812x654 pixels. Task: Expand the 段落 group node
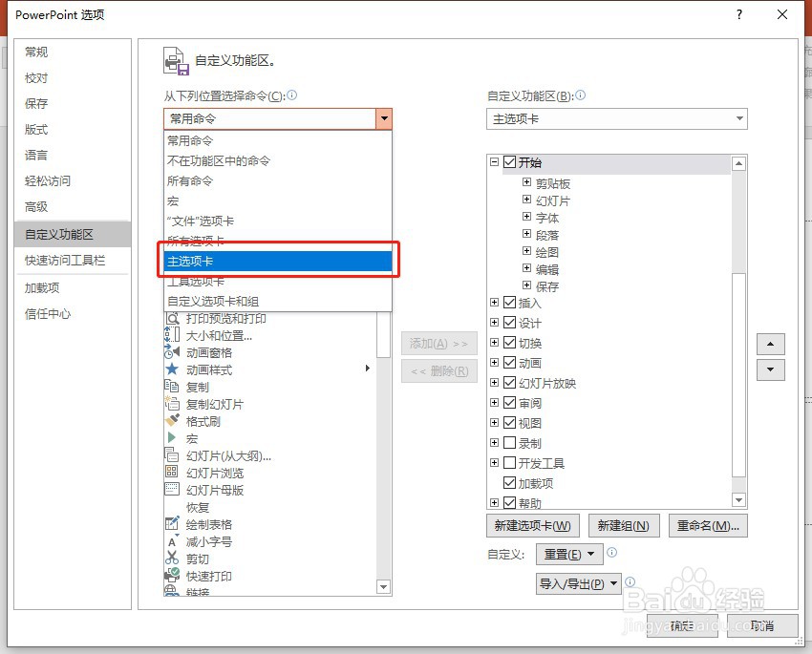[x=526, y=233]
